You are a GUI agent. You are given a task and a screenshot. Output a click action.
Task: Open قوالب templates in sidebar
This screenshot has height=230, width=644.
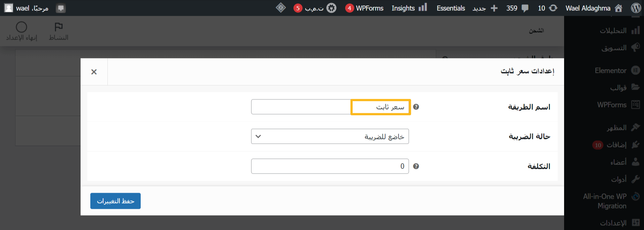(x=618, y=88)
